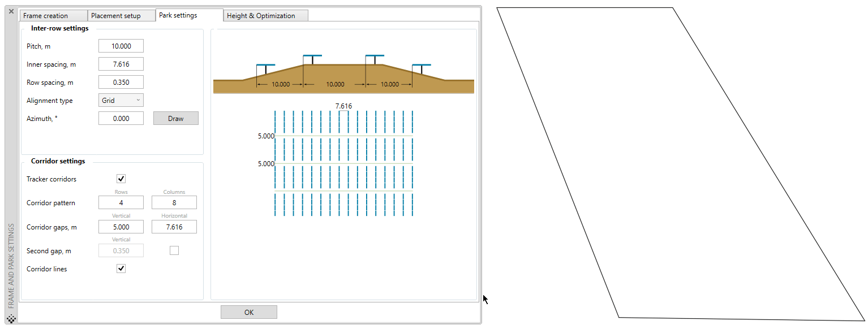Go to Height & Optimization tab
This screenshot has height=329, width=868.
265,16
